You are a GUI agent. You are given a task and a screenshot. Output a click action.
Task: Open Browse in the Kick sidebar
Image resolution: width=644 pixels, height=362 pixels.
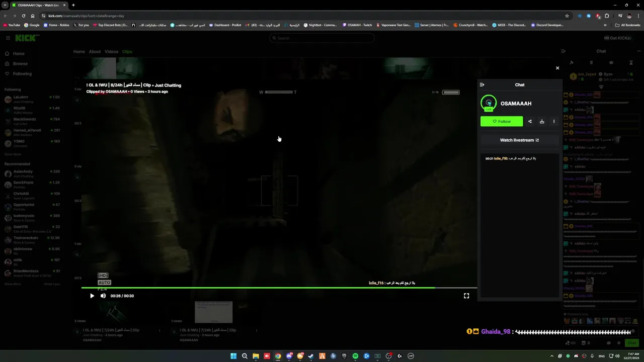pos(20,64)
